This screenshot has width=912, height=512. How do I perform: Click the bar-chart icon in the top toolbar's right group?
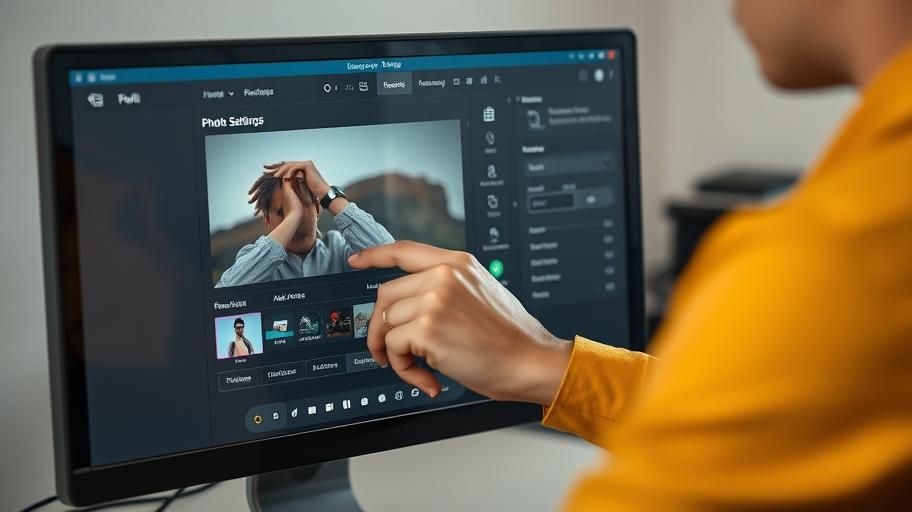pos(483,80)
